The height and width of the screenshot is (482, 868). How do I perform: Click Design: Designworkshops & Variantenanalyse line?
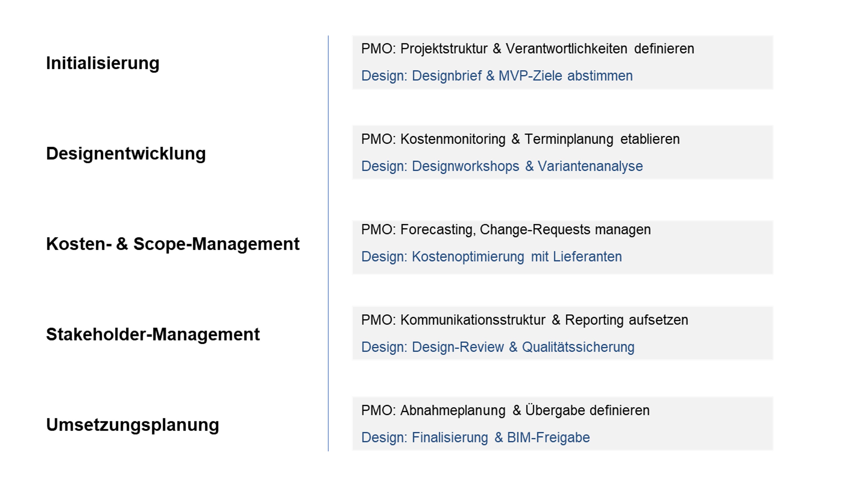tap(502, 166)
